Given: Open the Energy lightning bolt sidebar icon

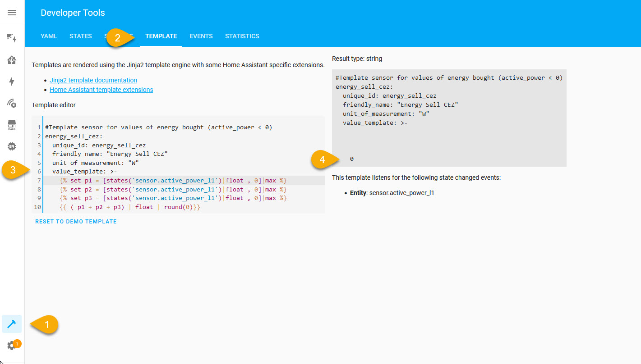Looking at the screenshot, I should tap(12, 81).
